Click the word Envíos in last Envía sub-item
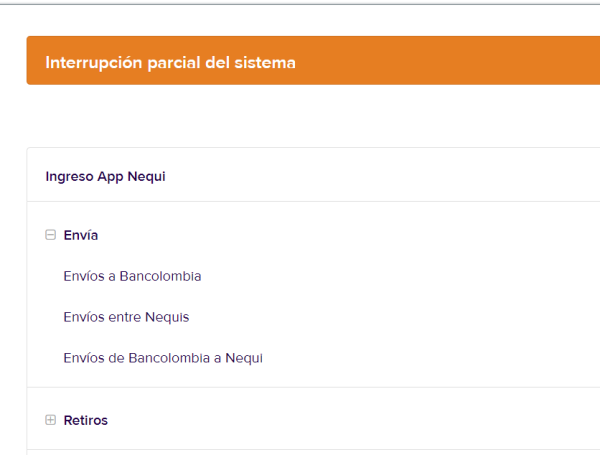 [x=84, y=357]
